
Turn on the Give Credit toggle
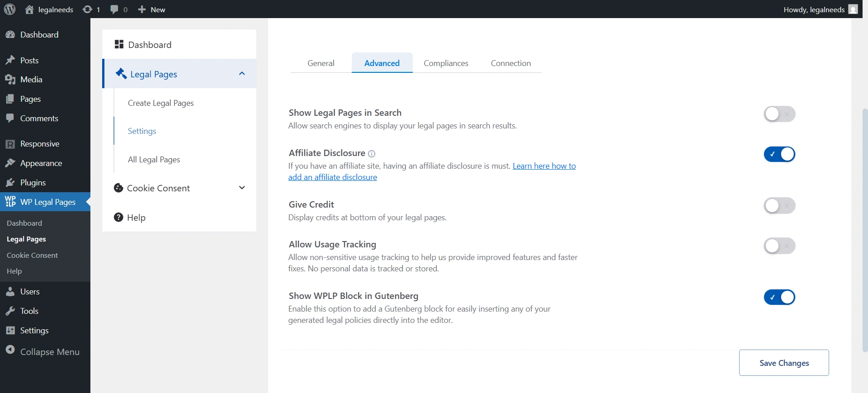click(x=779, y=206)
